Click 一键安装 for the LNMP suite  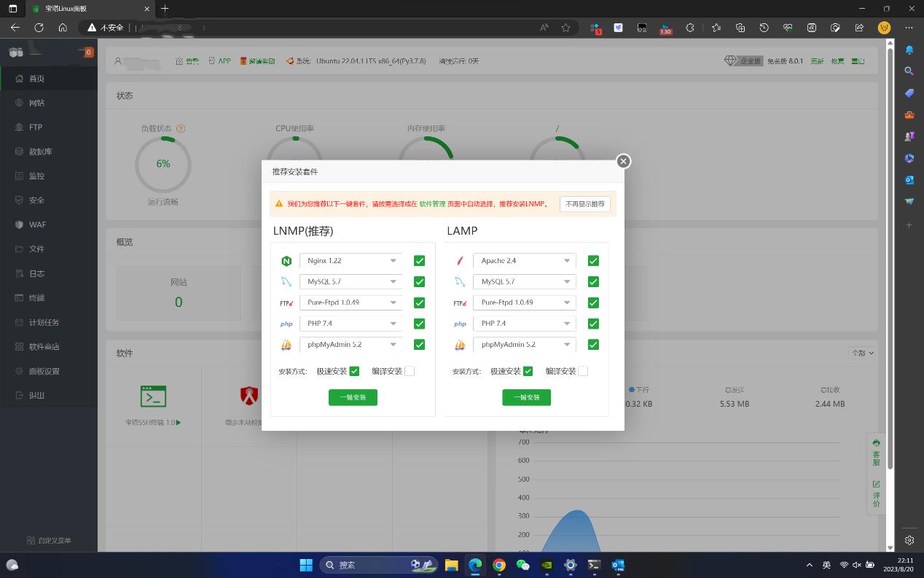click(353, 397)
